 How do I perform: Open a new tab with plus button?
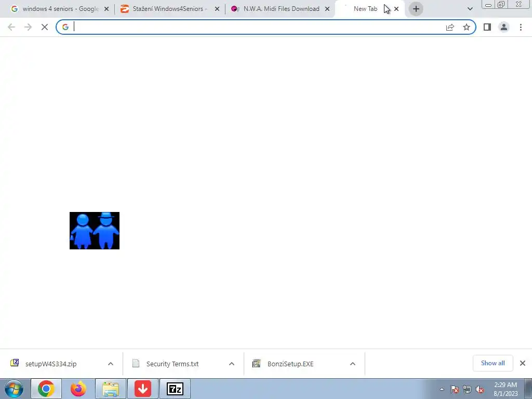416,9
